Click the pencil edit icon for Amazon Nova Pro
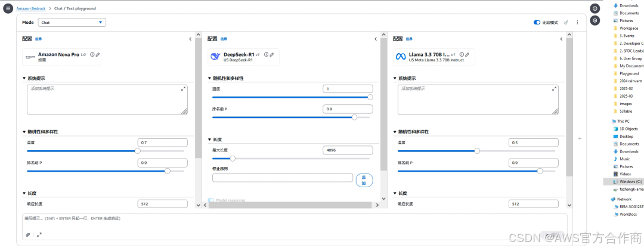Screen dimensions: 644x248 pyautogui.click(x=98, y=54)
